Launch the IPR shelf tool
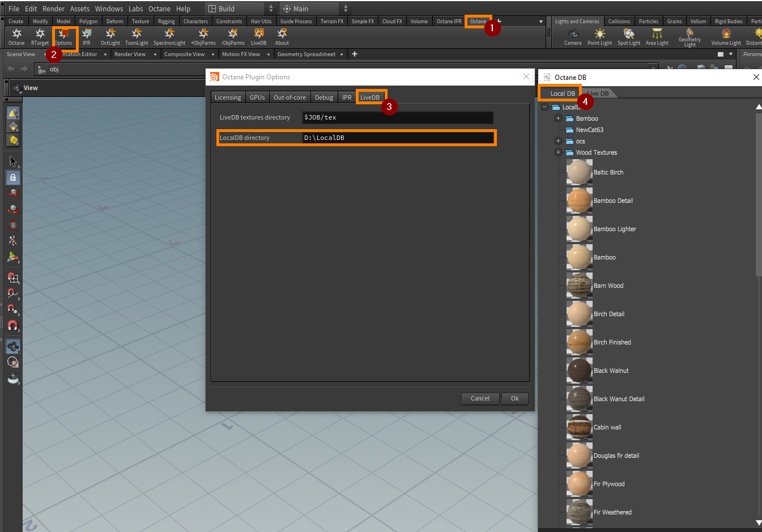Screen dimensions: 762x532 tap(87, 37)
